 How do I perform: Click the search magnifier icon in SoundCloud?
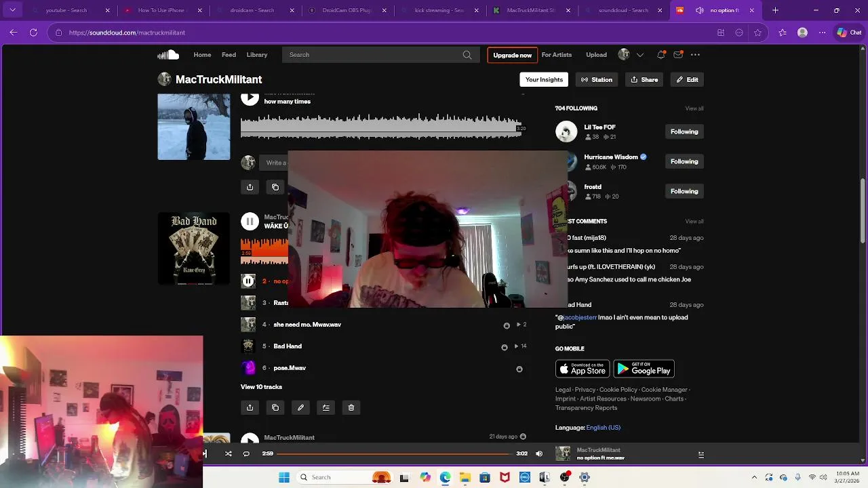tap(467, 55)
